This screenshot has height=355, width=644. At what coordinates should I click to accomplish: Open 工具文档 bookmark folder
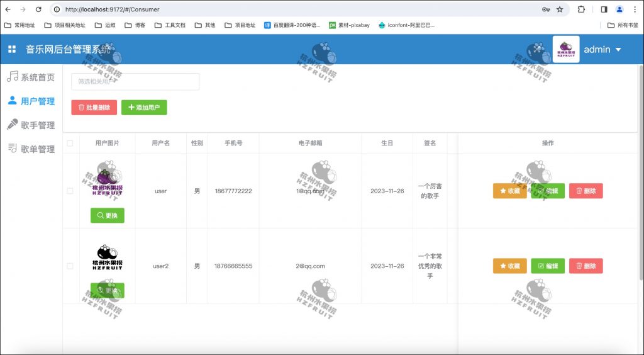tap(170, 25)
